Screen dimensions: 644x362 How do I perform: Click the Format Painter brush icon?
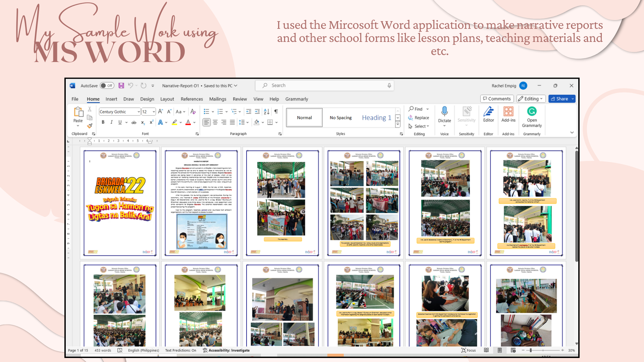90,126
